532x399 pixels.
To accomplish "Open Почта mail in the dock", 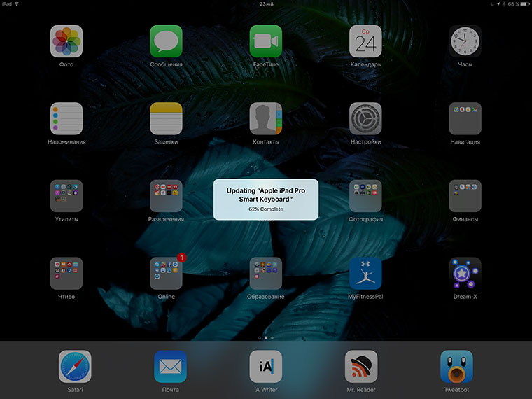I will tap(170, 367).
